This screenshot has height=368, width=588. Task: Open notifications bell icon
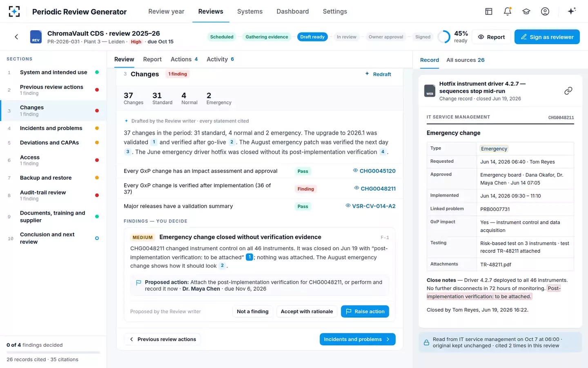pyautogui.click(x=508, y=11)
